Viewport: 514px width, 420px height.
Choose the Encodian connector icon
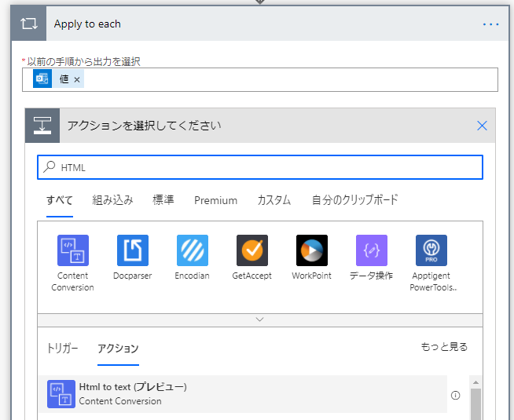pos(193,250)
